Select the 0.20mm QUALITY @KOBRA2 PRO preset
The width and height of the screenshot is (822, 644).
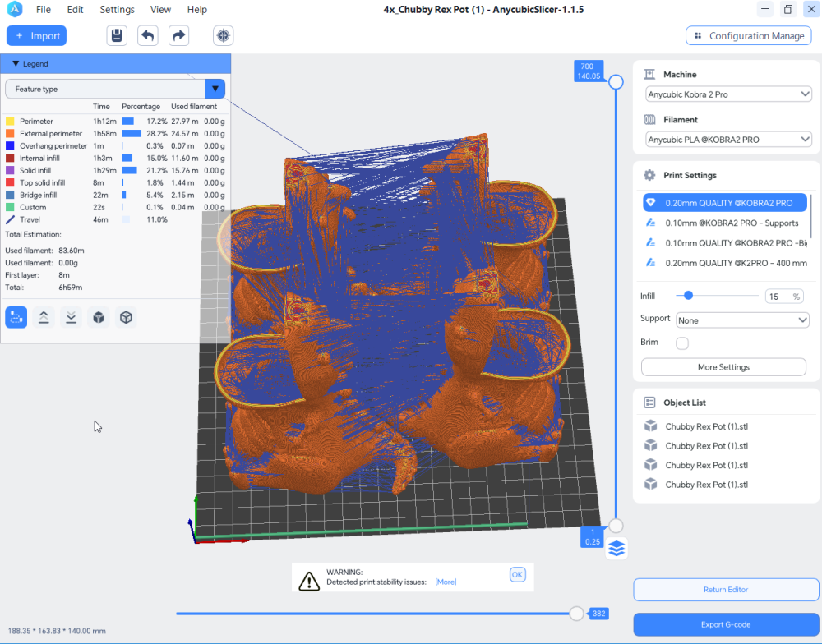[725, 203]
